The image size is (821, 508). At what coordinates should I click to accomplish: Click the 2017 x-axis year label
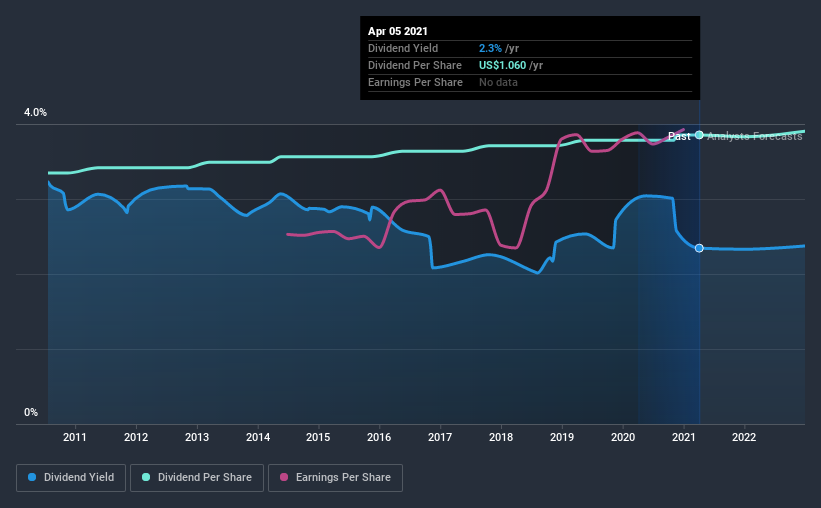pos(440,437)
